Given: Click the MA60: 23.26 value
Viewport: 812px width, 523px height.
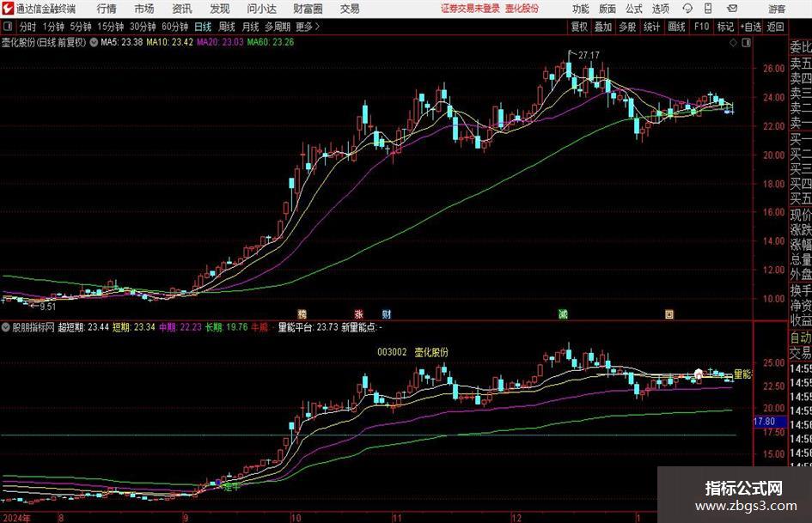Looking at the screenshot, I should click(271, 42).
